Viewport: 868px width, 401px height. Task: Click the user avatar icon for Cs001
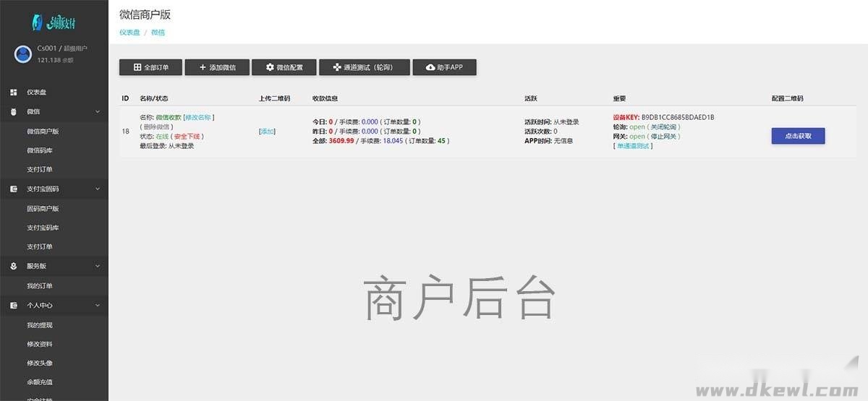(x=23, y=53)
